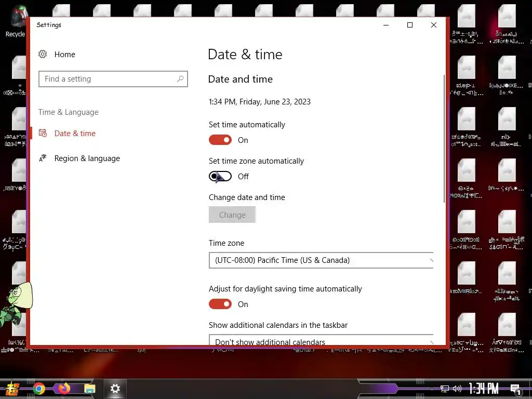Open the network tray icon
The width and height of the screenshot is (532, 399).
pyautogui.click(x=445, y=389)
